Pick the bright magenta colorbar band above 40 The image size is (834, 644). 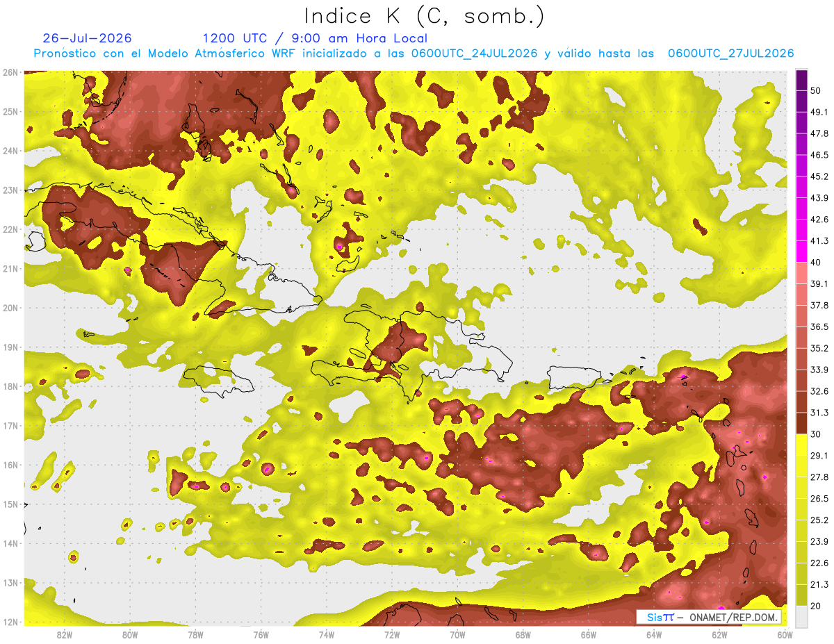(801, 252)
